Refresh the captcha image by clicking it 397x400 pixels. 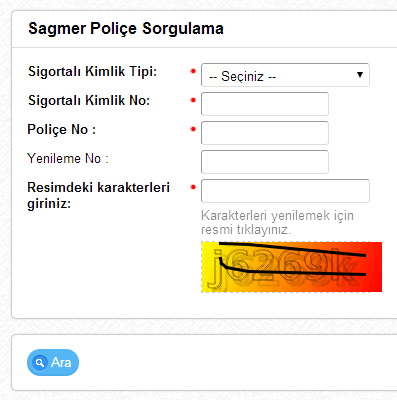(x=292, y=267)
